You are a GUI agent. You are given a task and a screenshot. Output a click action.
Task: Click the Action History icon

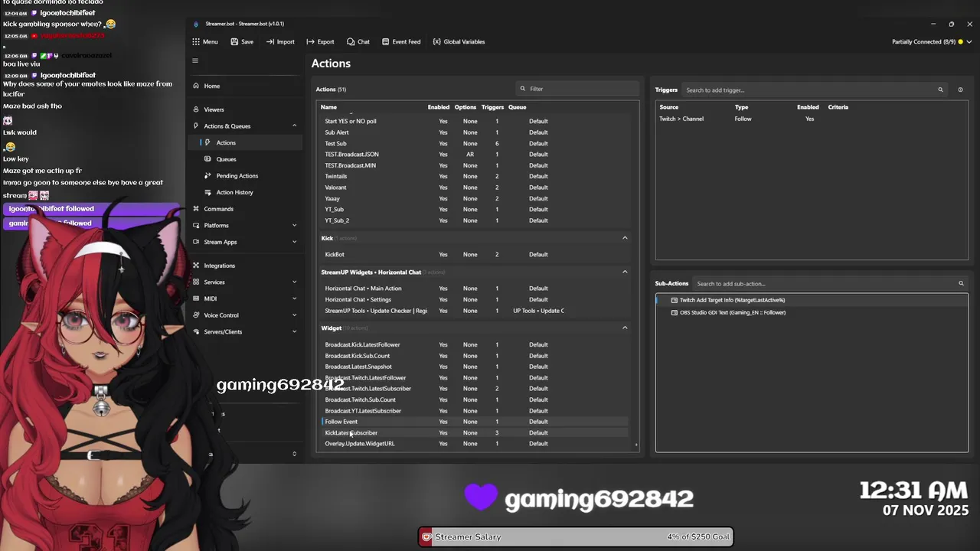pyautogui.click(x=208, y=192)
